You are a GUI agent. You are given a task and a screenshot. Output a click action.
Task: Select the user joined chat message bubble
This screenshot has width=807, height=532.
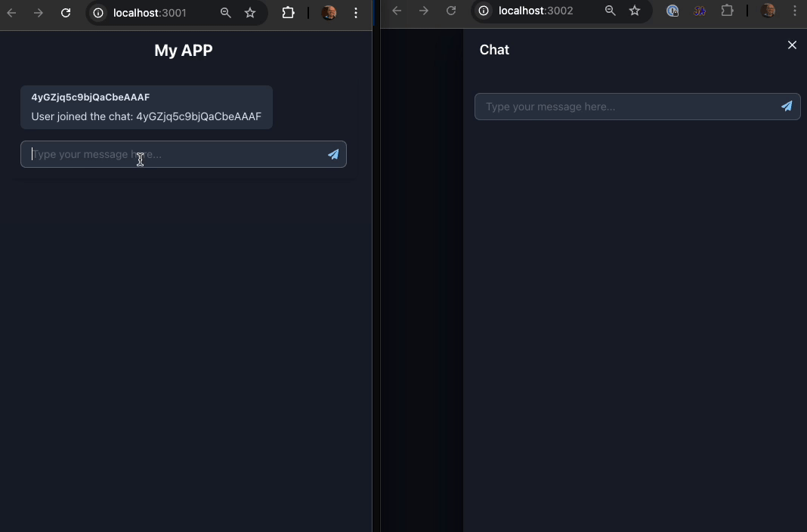pyautogui.click(x=147, y=107)
